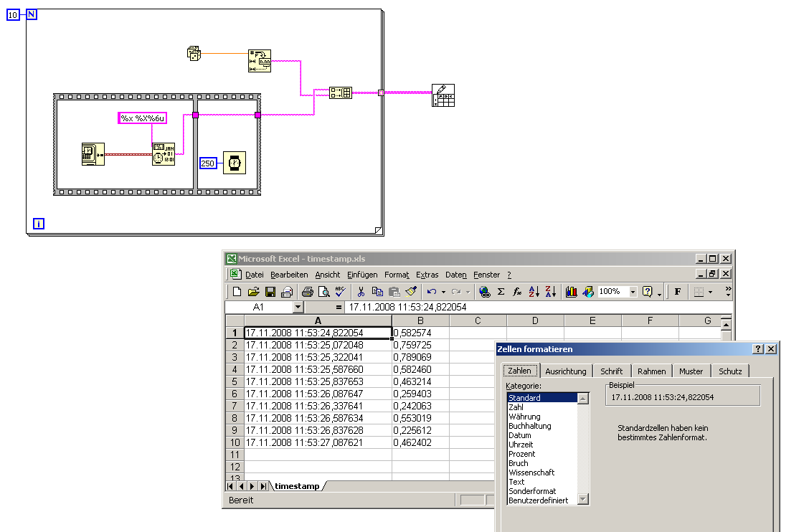
Task: Click the Borders icon in toolbar
Action: coord(699,292)
